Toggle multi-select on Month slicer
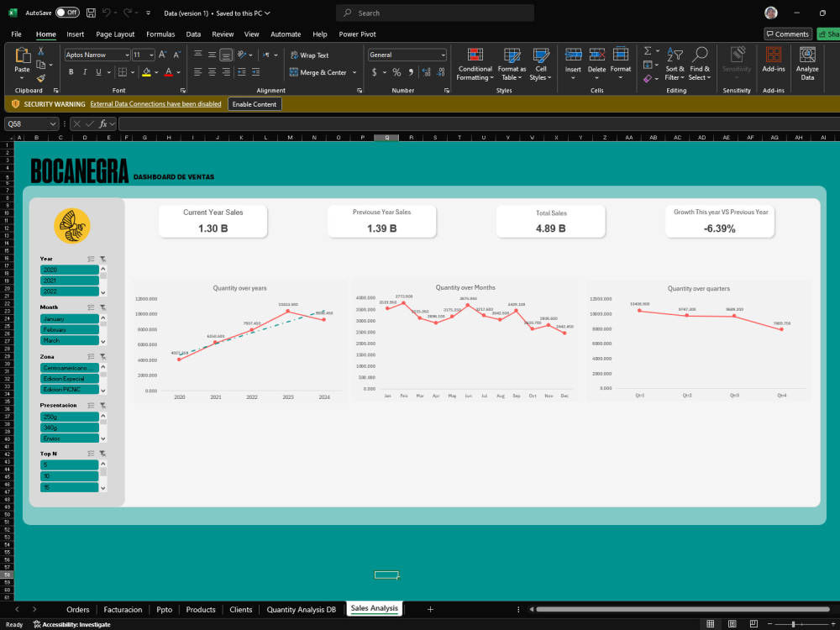The height and width of the screenshot is (630, 840). click(91, 307)
